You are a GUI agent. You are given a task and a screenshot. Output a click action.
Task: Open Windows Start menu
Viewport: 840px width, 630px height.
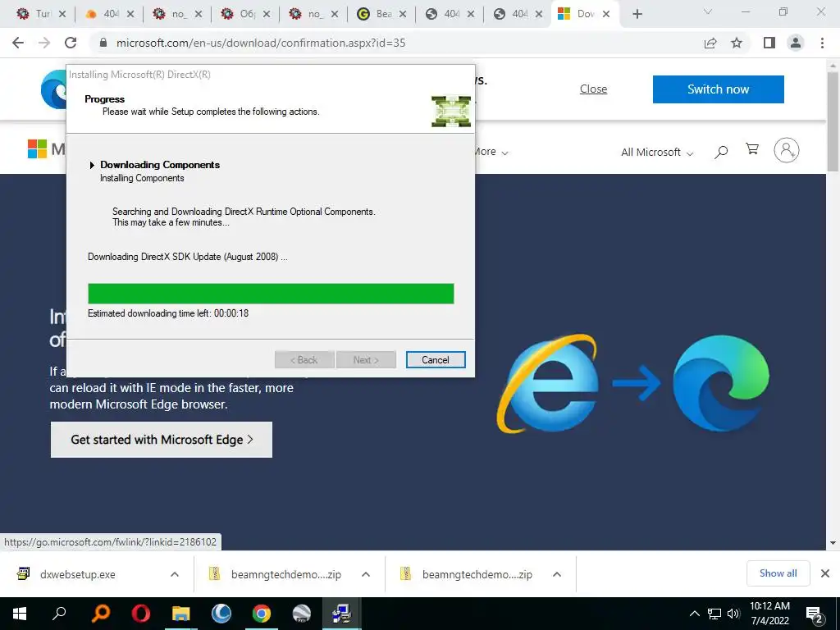[20, 614]
